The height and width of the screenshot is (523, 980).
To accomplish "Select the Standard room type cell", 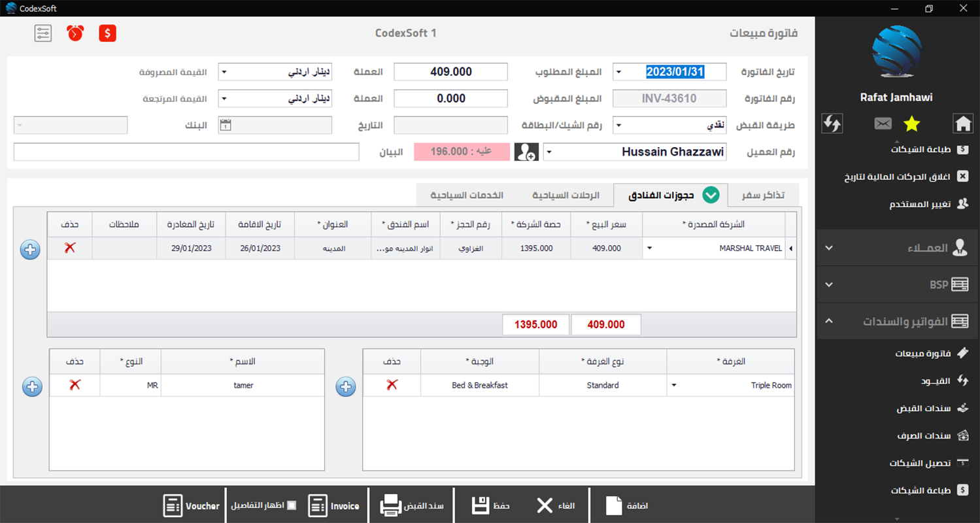I will (603, 385).
